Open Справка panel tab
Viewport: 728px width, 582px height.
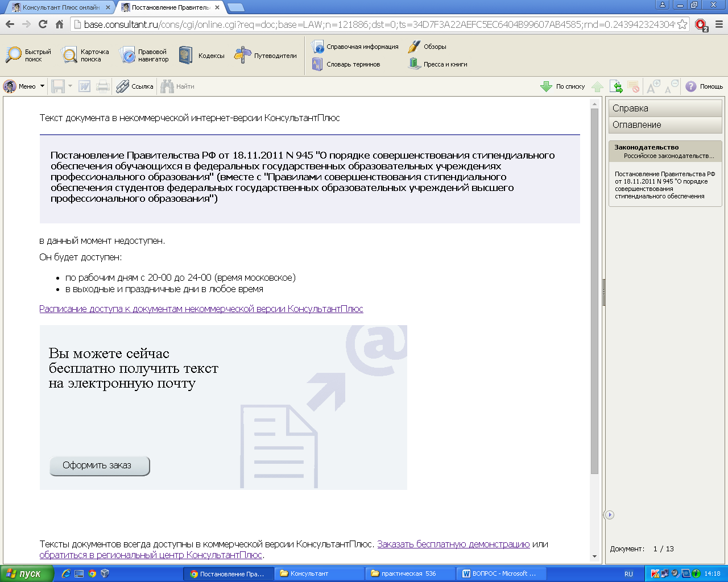(665, 108)
